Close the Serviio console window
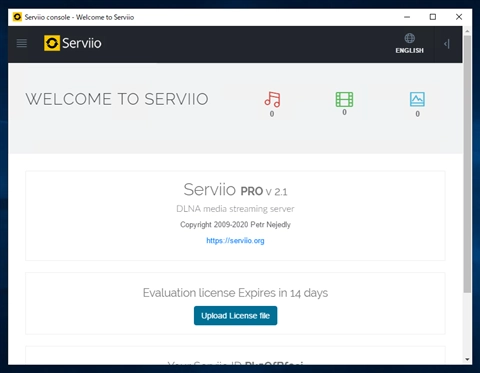 tap(459, 17)
